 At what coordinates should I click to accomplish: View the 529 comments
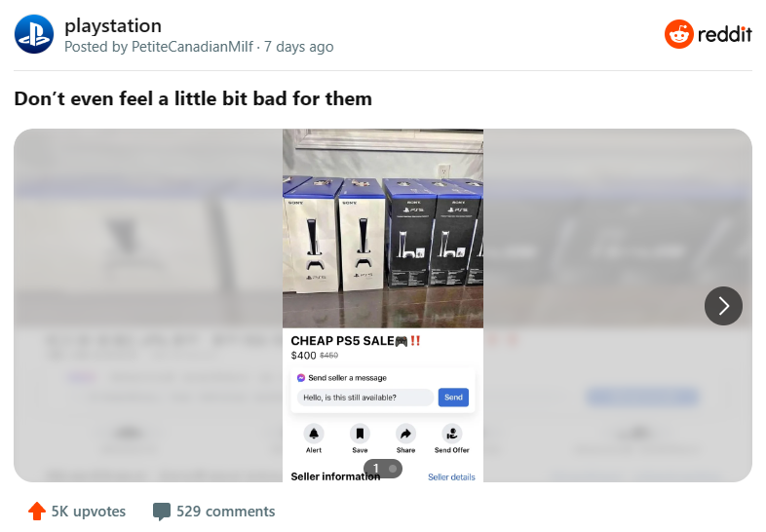[226, 511]
